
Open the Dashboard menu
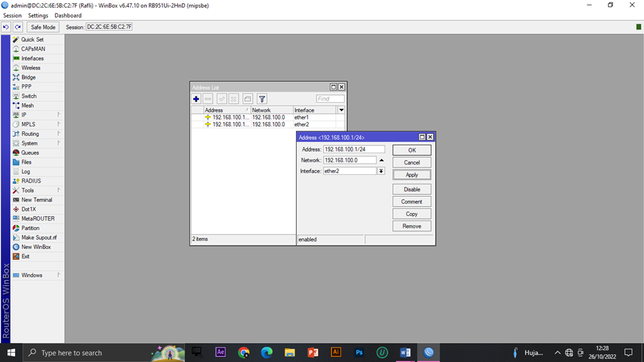click(68, 16)
